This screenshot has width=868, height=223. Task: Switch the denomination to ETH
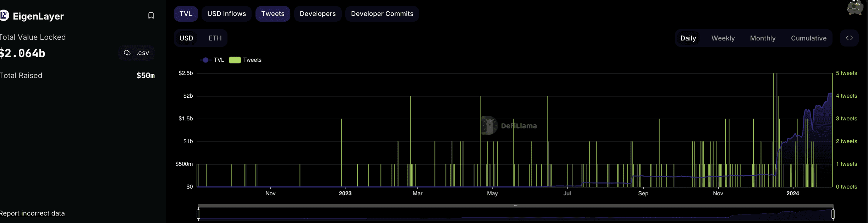coord(215,38)
